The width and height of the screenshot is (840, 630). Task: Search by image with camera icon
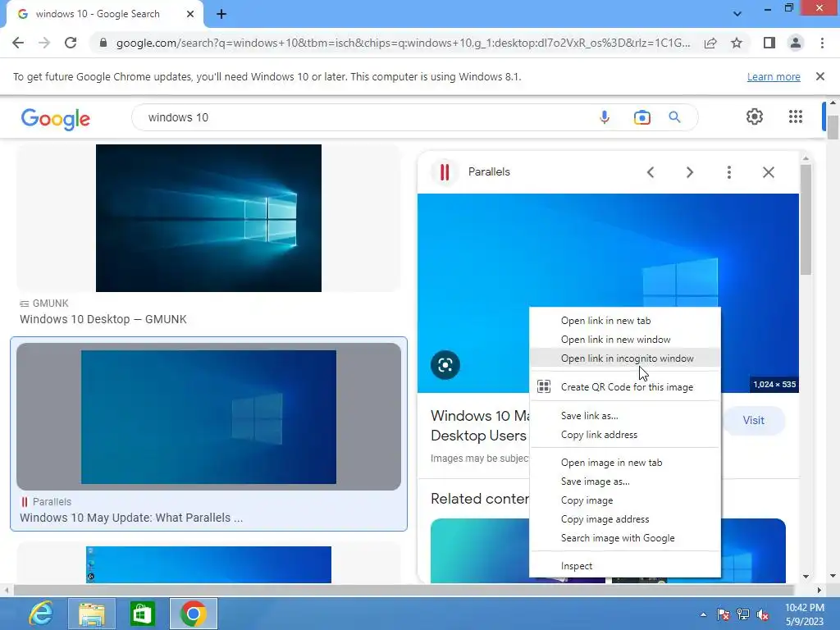641,117
